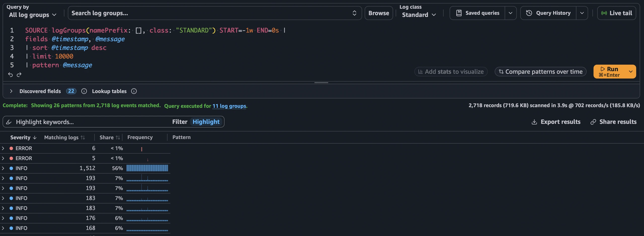This screenshot has width=644, height=236.
Task: Open the Run button dropdown arrow
Action: (x=631, y=72)
